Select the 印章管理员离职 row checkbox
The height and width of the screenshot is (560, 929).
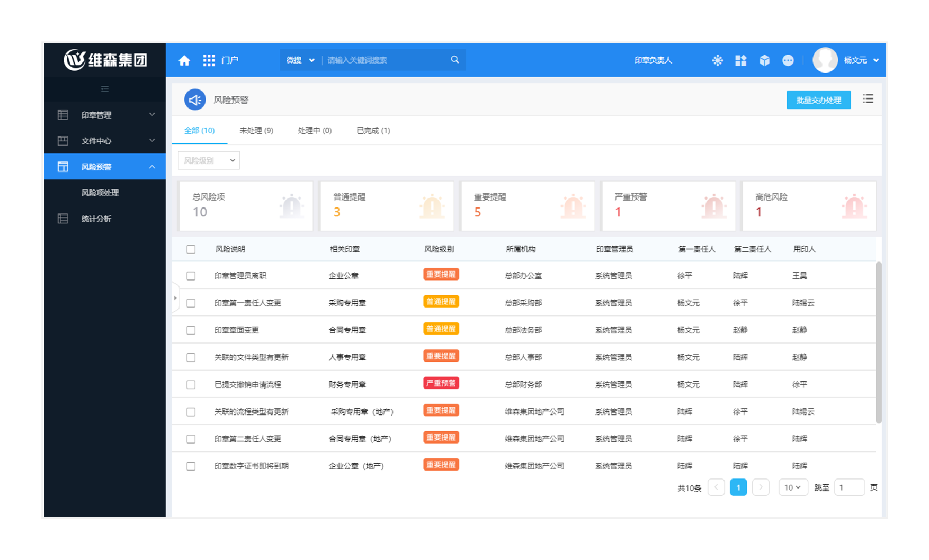(x=191, y=276)
